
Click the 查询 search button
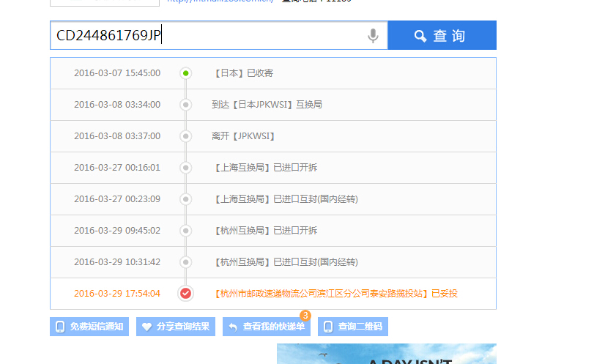click(442, 35)
